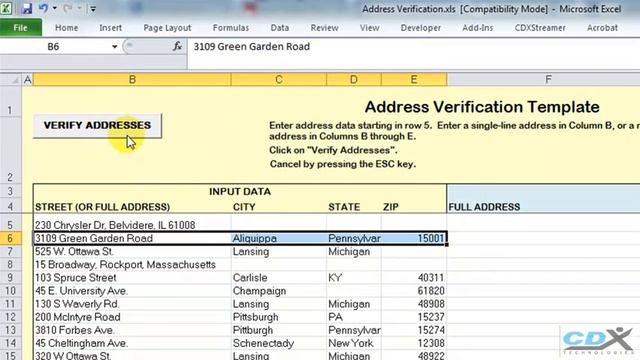Click cell '103 Spruce Street'
This screenshot has width=640, height=360.
click(132, 278)
